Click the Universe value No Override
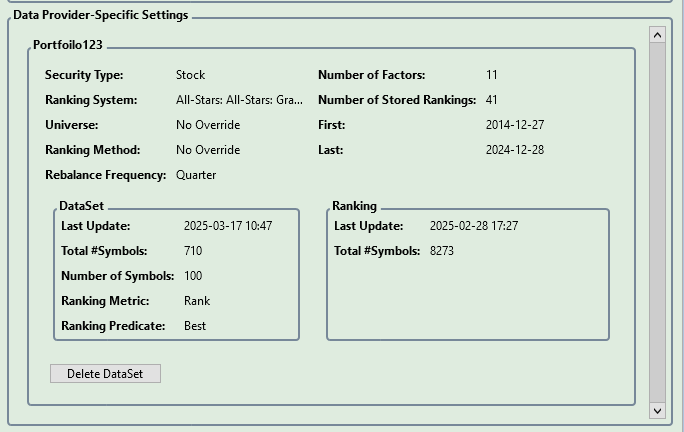684x432 pixels. coord(208,125)
